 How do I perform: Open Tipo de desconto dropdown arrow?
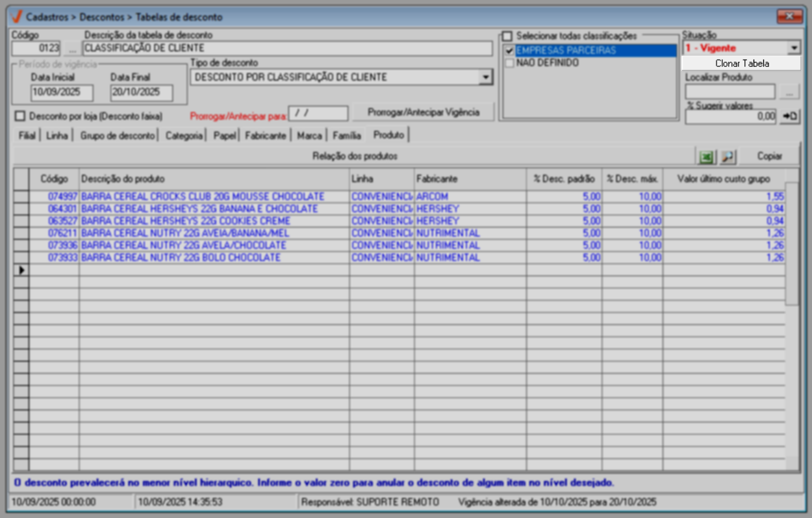click(485, 77)
